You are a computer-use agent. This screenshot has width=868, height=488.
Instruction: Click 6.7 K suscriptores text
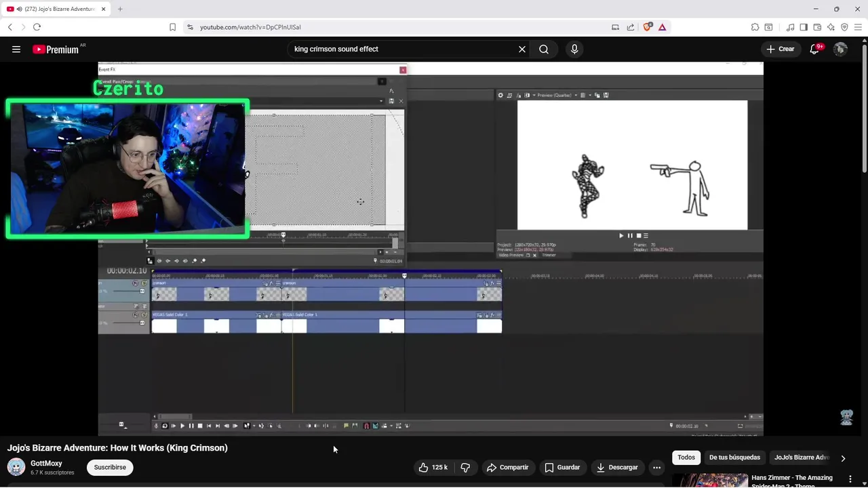[x=52, y=472]
